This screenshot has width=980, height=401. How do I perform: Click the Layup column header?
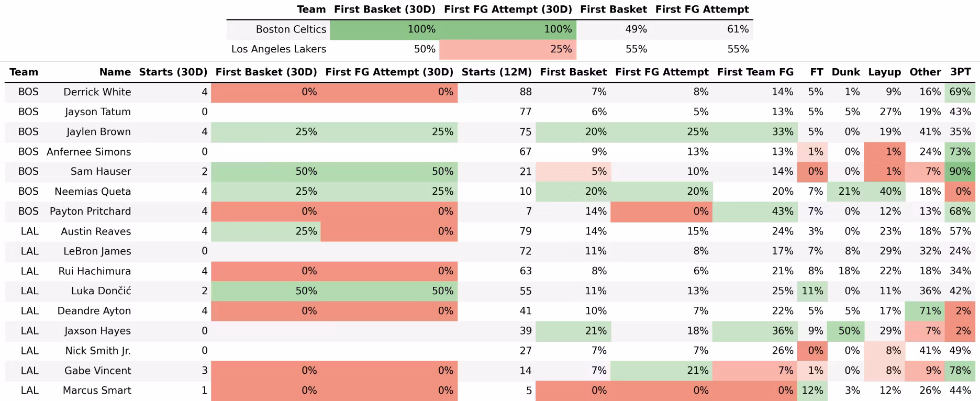pyautogui.click(x=884, y=72)
